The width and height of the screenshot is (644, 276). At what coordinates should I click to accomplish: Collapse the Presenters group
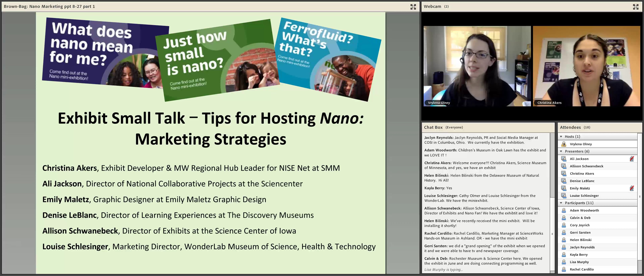pos(561,151)
